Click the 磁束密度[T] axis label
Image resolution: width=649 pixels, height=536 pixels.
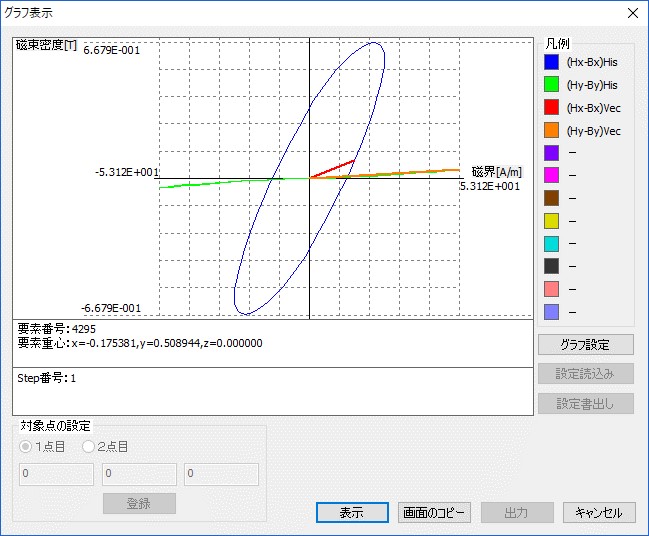[46, 45]
